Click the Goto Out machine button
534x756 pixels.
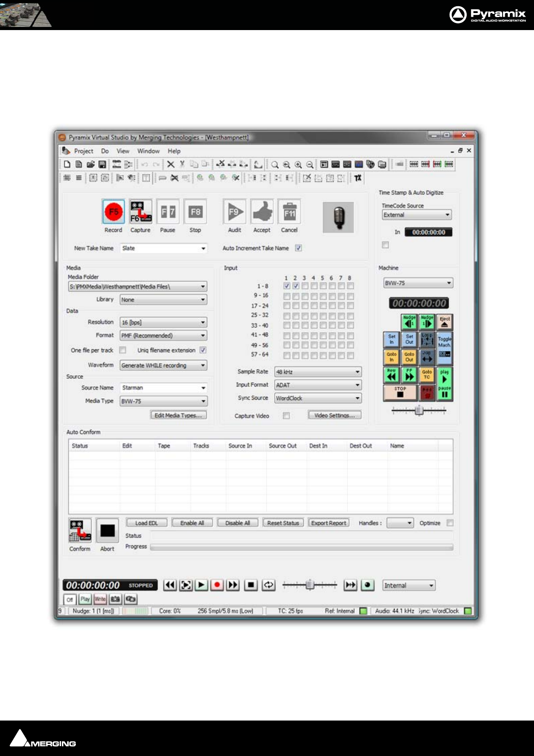coord(409,357)
